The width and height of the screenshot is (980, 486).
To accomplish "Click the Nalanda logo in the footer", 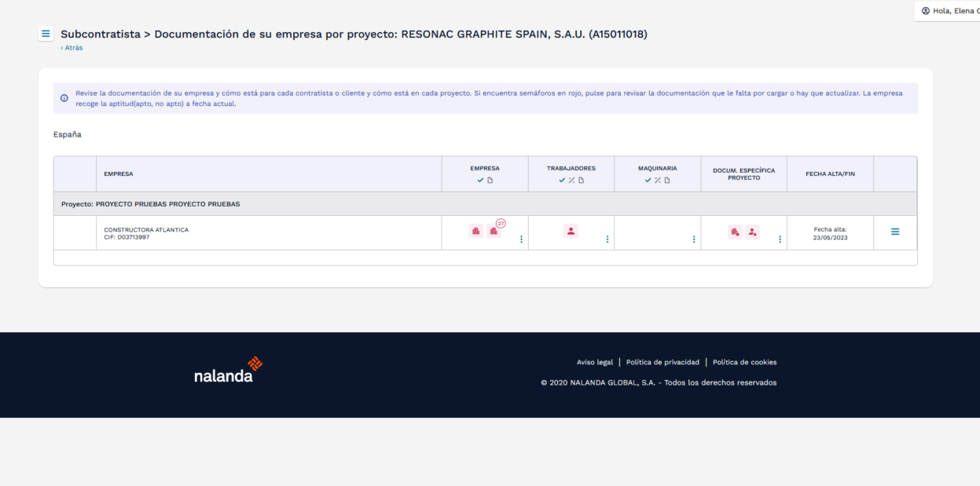I will tap(228, 370).
